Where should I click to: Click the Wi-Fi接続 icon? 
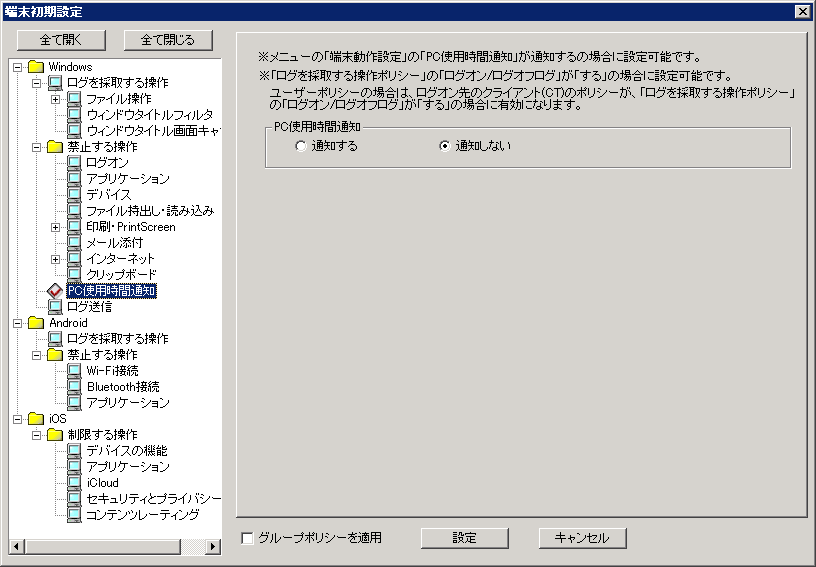click(74, 371)
